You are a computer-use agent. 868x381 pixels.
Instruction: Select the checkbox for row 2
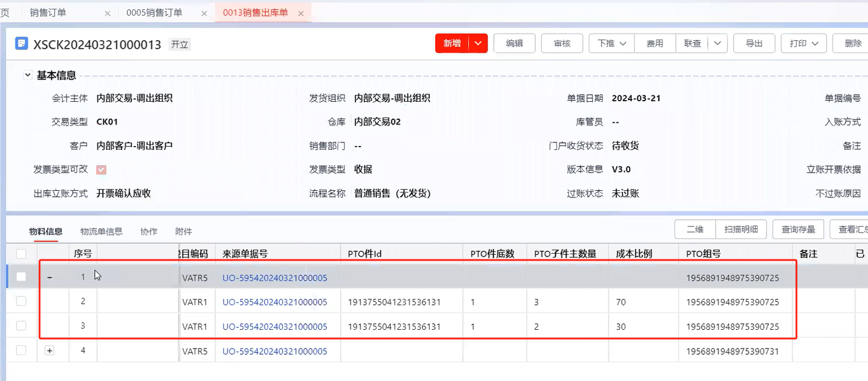22,301
